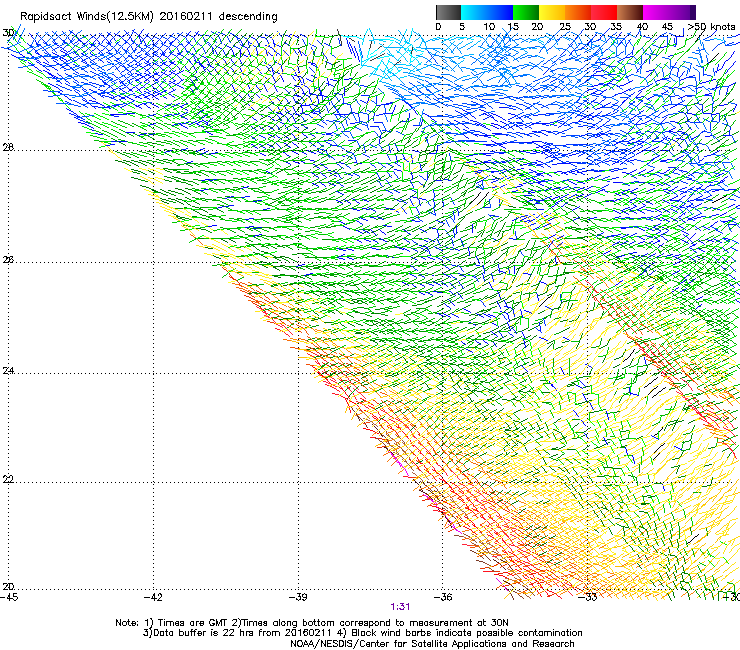Click the '25' legend scale number
740x650 pixels.
565,27
